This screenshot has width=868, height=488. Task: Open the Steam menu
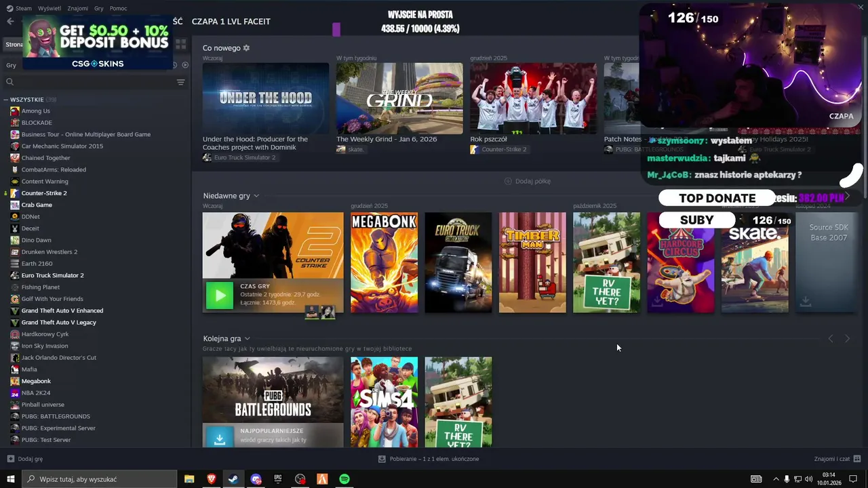[24, 8]
